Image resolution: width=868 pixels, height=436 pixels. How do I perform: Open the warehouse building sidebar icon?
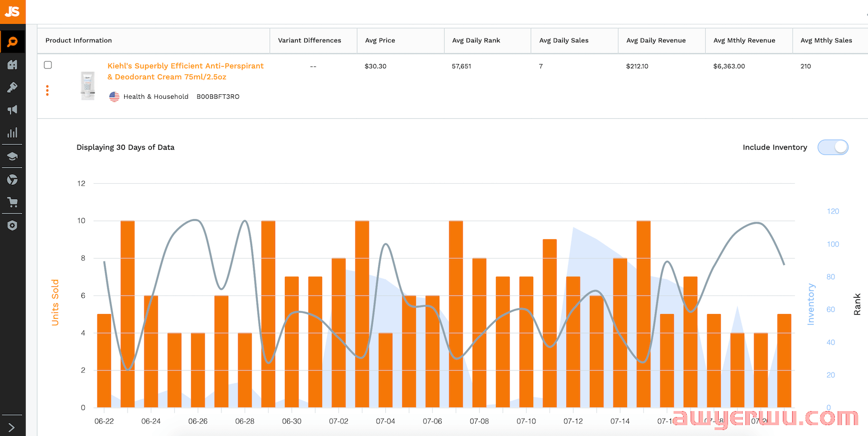point(12,65)
